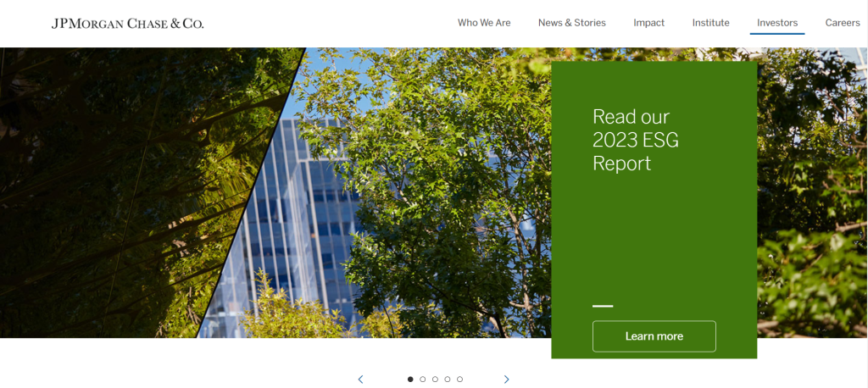Image resolution: width=868 pixels, height=388 pixels.
Task: Jump to fourth carousel slide dot
Action: coord(448,380)
